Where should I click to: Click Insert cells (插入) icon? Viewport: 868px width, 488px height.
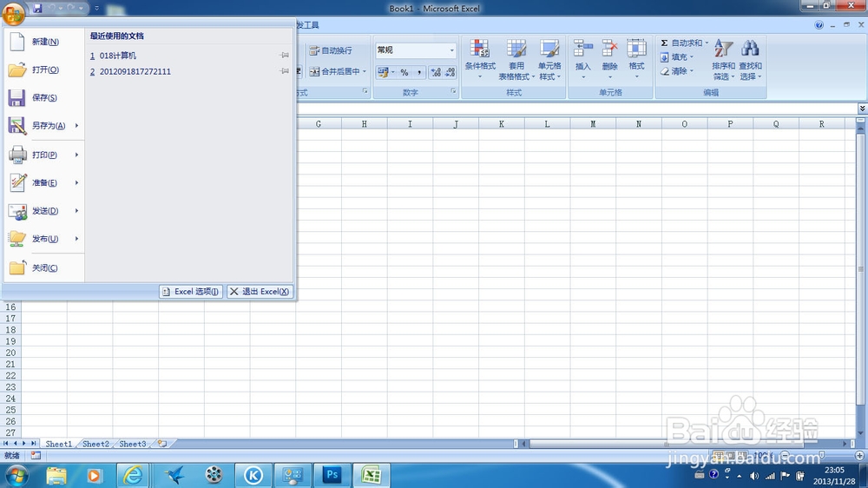[583, 48]
